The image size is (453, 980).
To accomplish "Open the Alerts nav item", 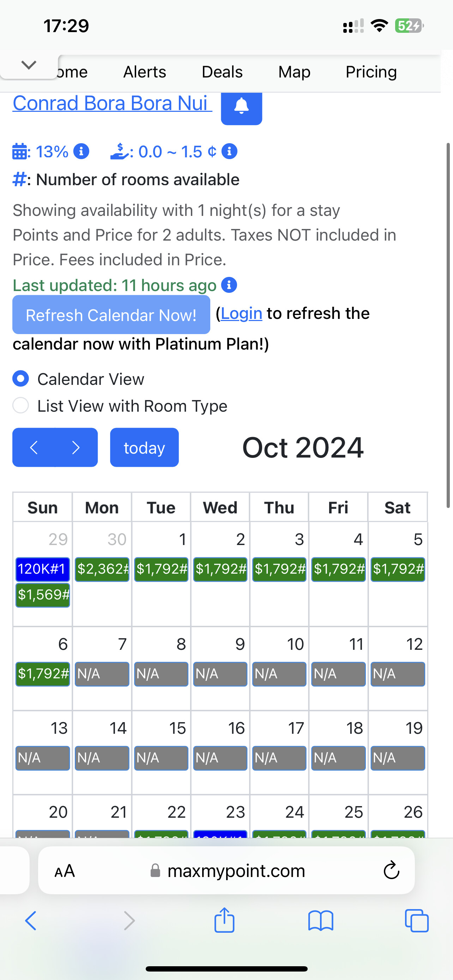I will tap(145, 72).
